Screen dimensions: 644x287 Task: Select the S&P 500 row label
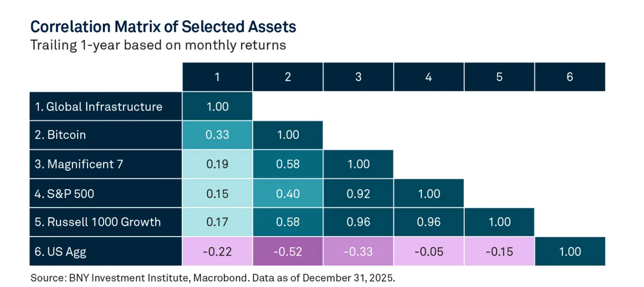point(64,193)
